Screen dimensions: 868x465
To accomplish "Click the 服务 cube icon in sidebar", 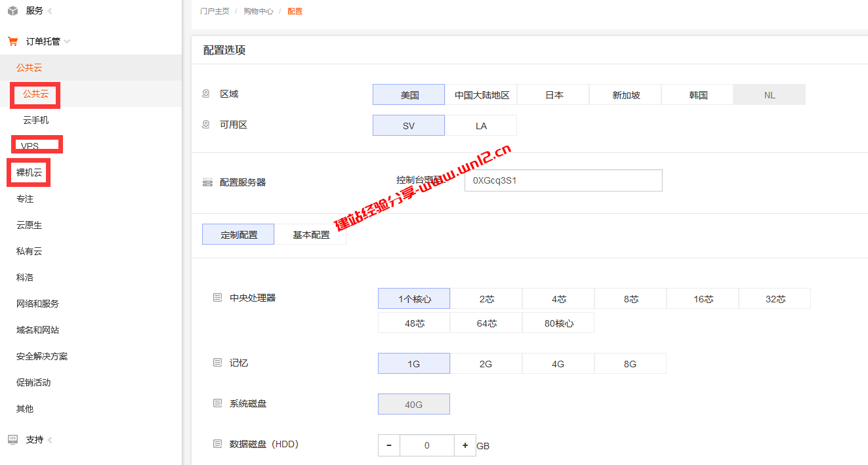I will point(12,10).
